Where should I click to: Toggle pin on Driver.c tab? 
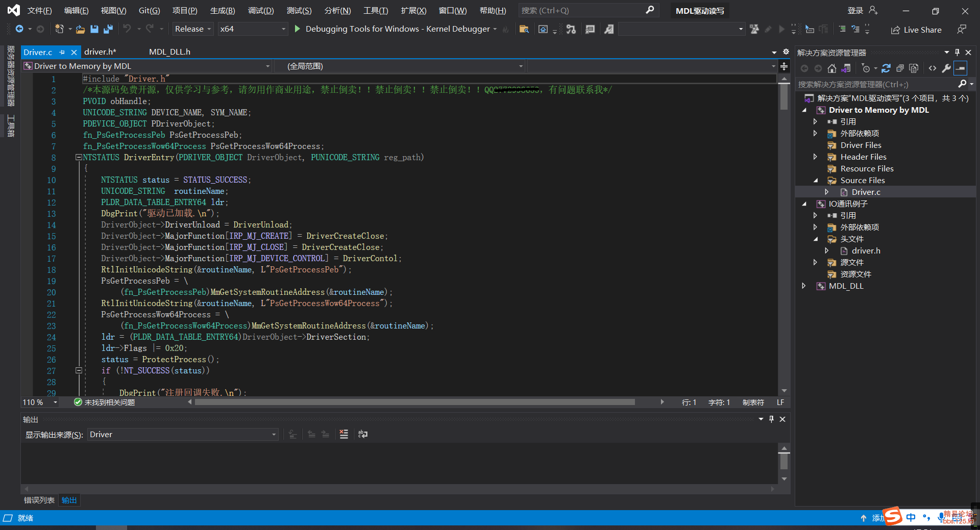(x=62, y=52)
